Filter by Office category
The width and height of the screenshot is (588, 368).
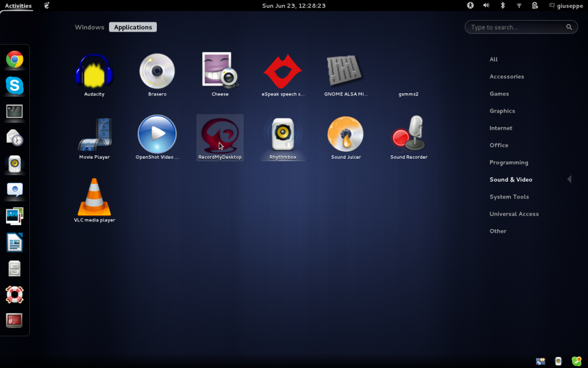coord(499,145)
